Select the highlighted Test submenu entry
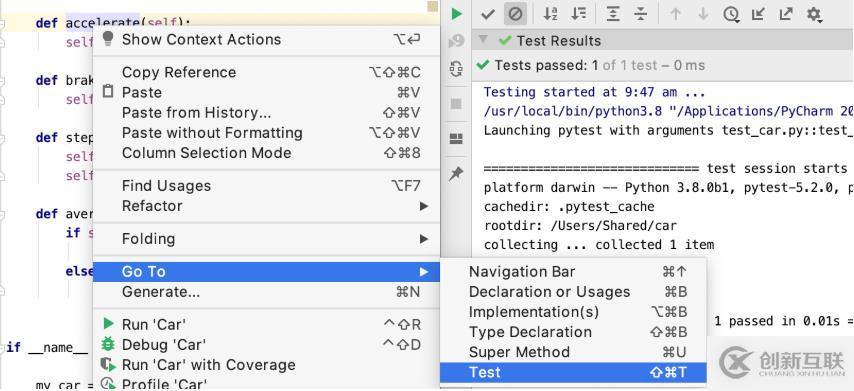Screen dimensions: 854x391 tap(574, 372)
